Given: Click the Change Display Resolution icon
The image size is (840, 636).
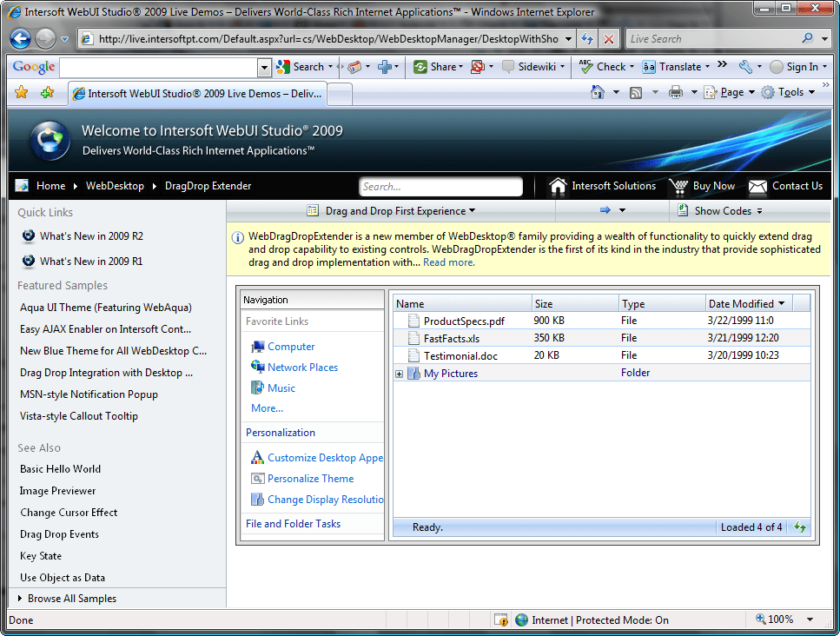Looking at the screenshot, I should [257, 499].
